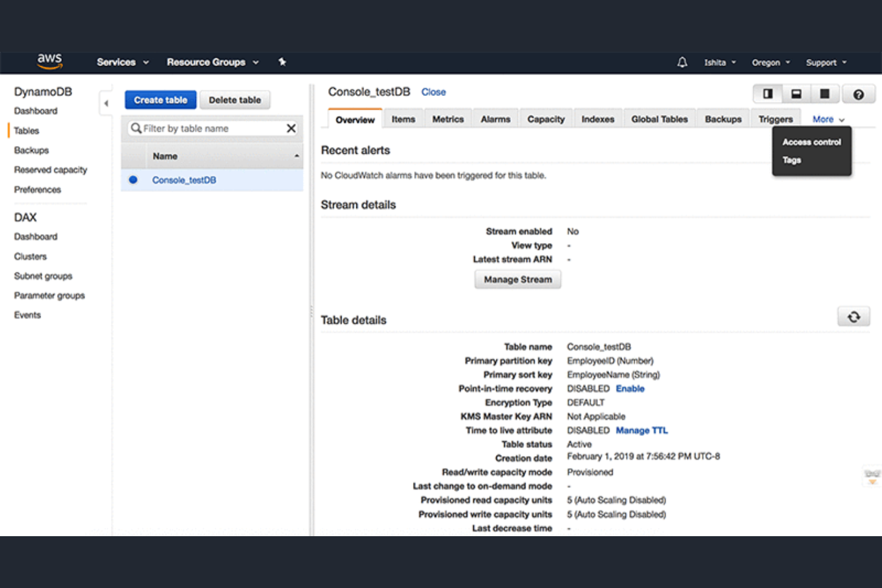Open Reserved capacity in sidebar

coord(51,170)
